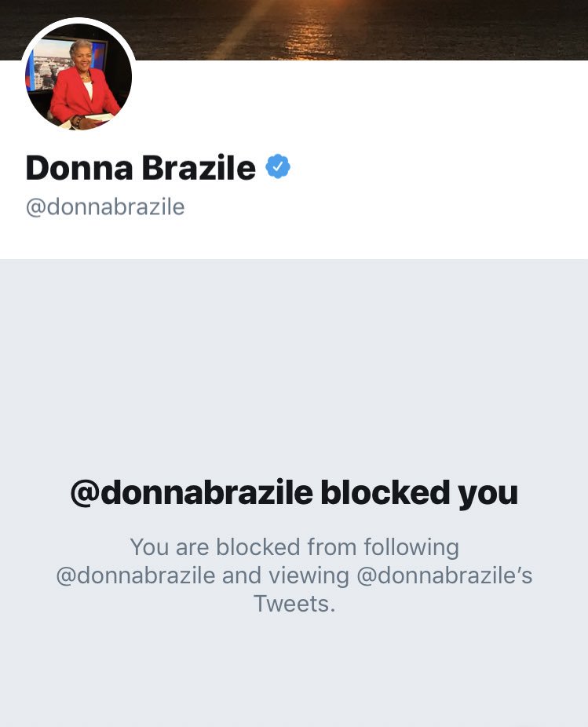Tap the blue verified checkmark badge
This screenshot has height=727, width=588.
click(x=278, y=167)
